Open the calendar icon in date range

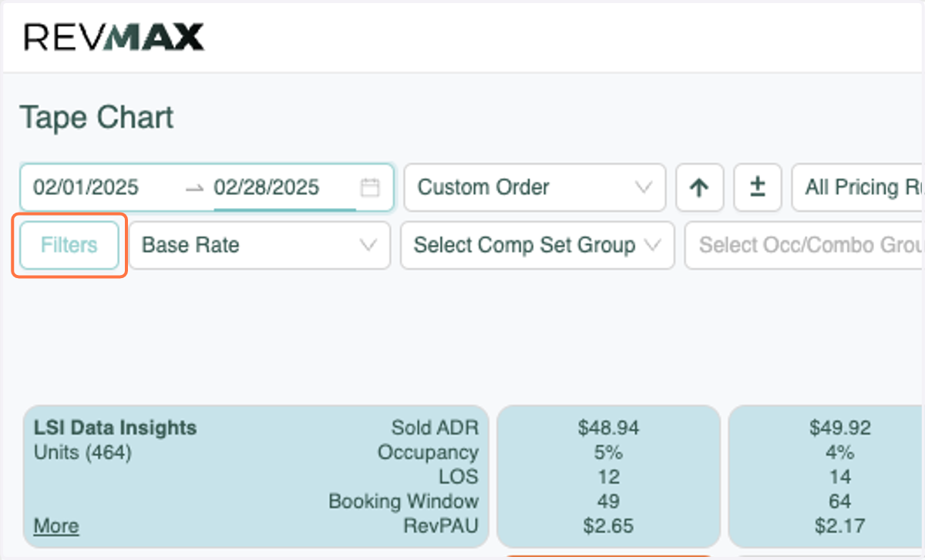pyautogui.click(x=370, y=187)
